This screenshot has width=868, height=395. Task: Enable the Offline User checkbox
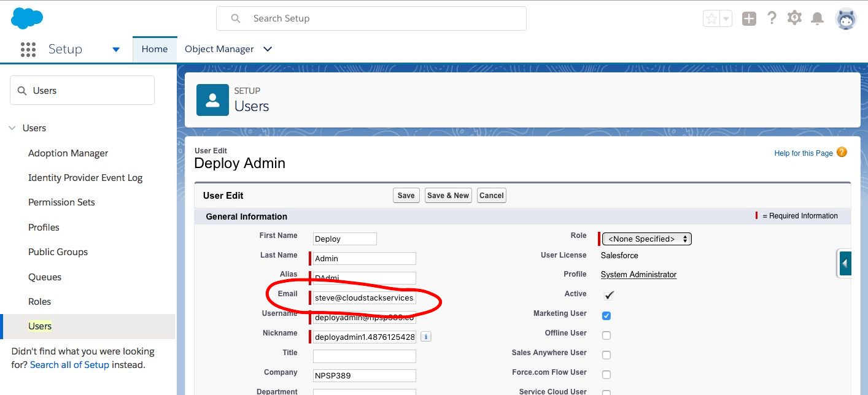point(606,336)
